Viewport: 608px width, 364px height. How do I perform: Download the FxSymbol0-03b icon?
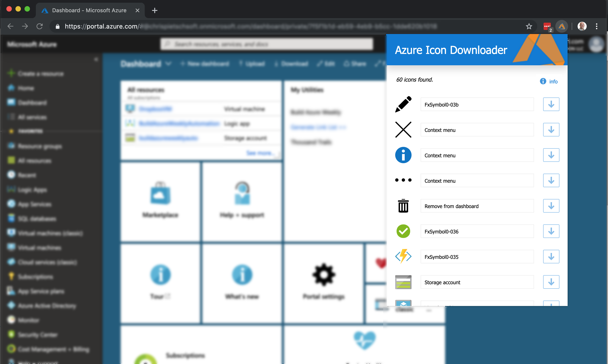[551, 104]
